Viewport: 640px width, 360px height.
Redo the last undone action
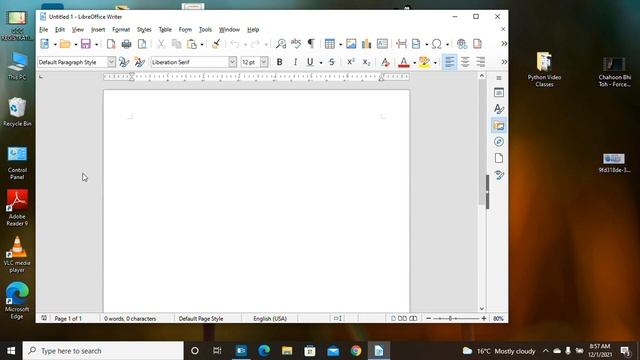pyautogui.click(x=256, y=44)
